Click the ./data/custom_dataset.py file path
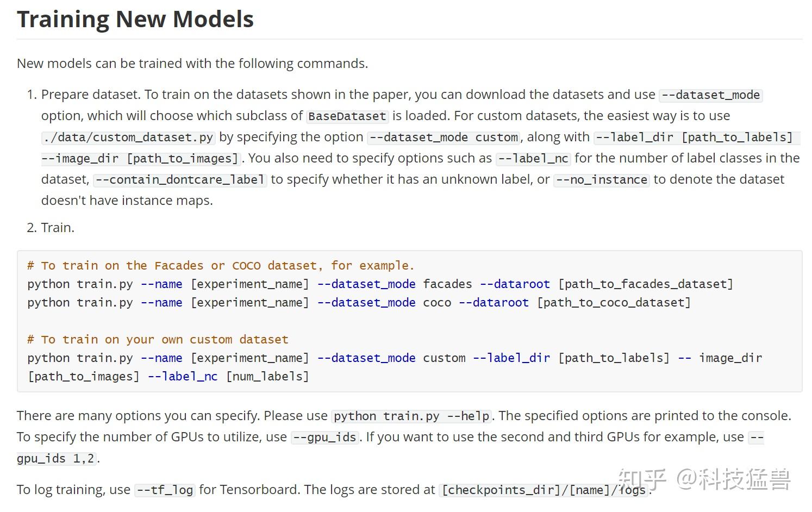 click(128, 138)
